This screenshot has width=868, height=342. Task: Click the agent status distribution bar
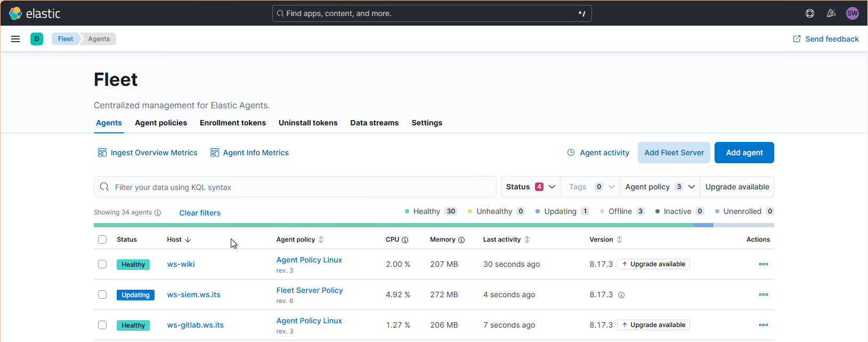(434, 225)
